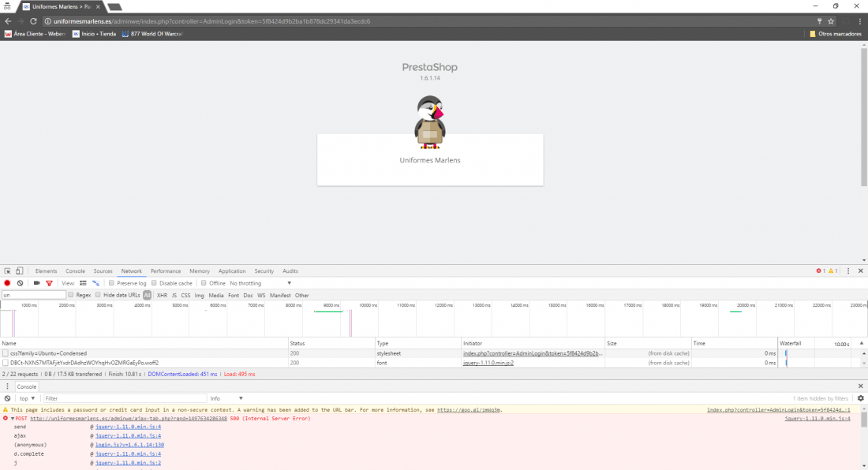Click the Status column header
This screenshot has height=470, width=868.
point(331,343)
